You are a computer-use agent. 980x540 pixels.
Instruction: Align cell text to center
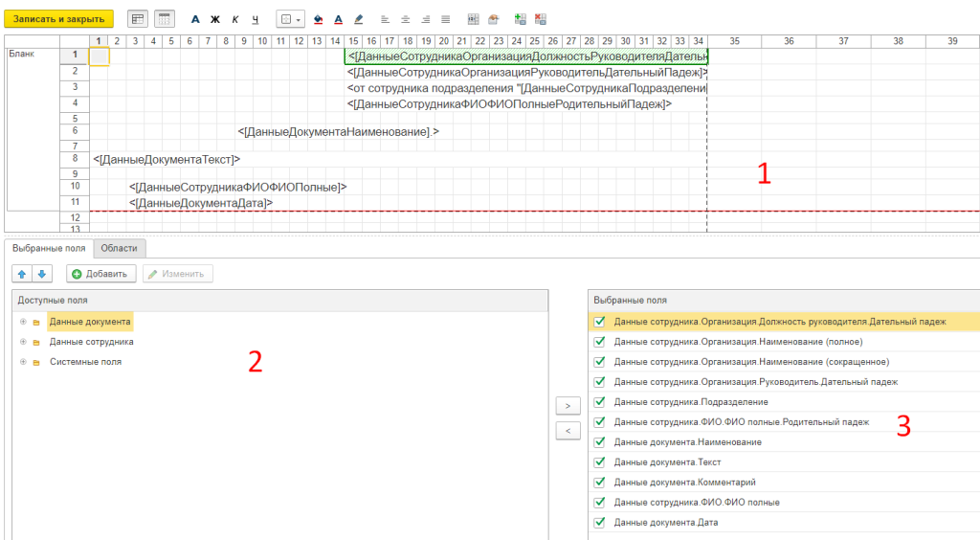pos(405,19)
